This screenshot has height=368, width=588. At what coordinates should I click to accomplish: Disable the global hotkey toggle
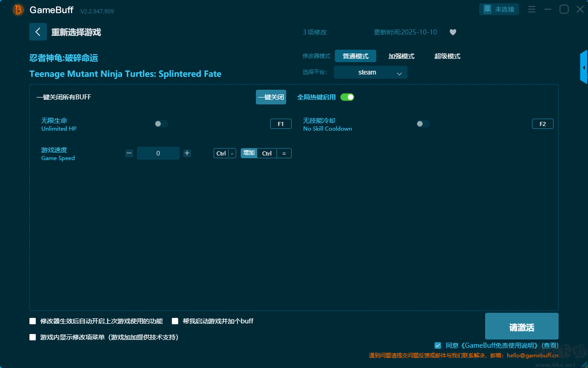coord(347,97)
